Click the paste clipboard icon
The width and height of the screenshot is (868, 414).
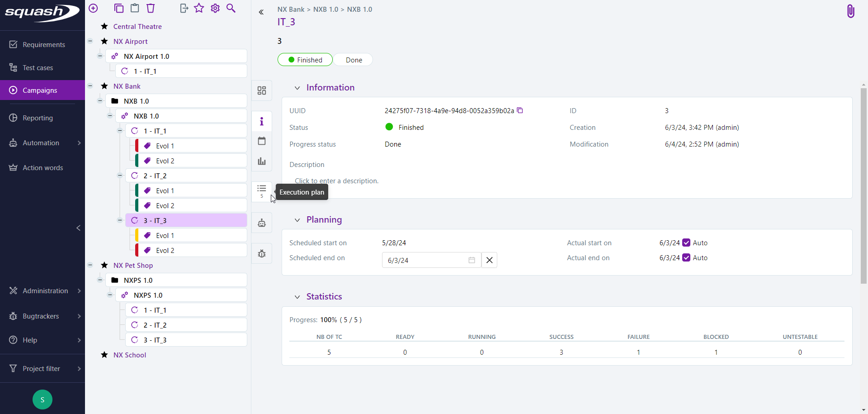click(x=135, y=8)
